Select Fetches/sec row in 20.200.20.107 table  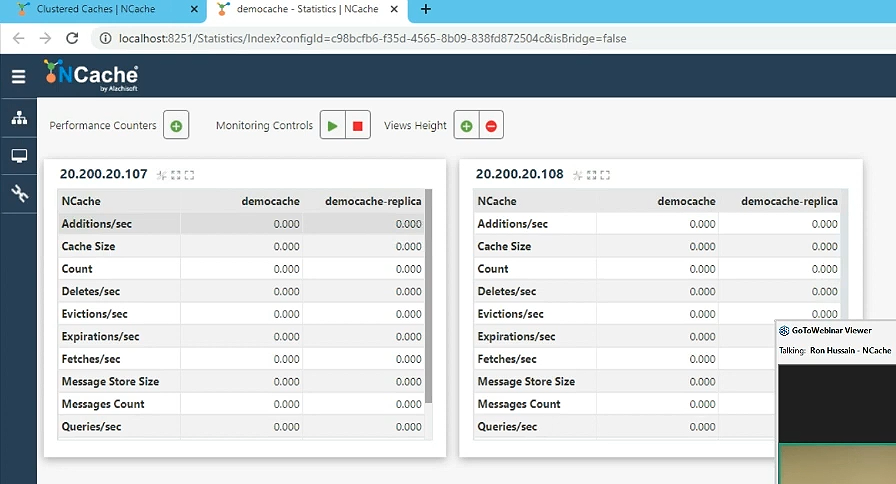pyautogui.click(x=241, y=359)
